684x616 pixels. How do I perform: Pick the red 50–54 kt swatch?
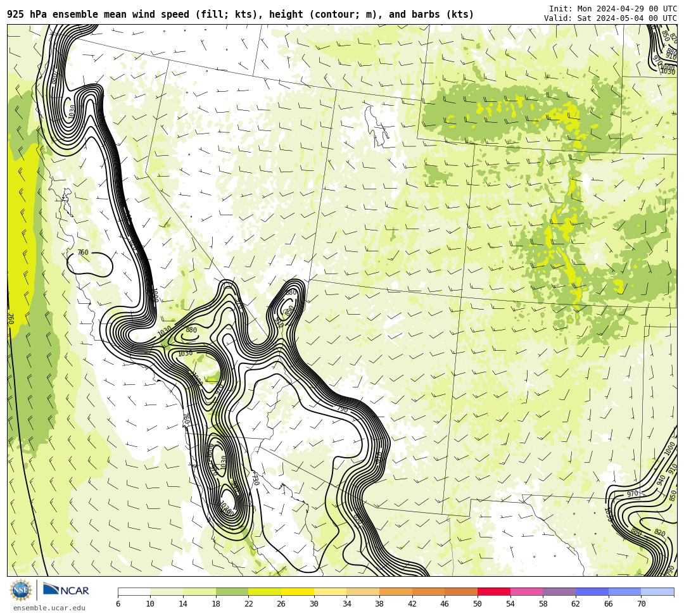coord(494,591)
